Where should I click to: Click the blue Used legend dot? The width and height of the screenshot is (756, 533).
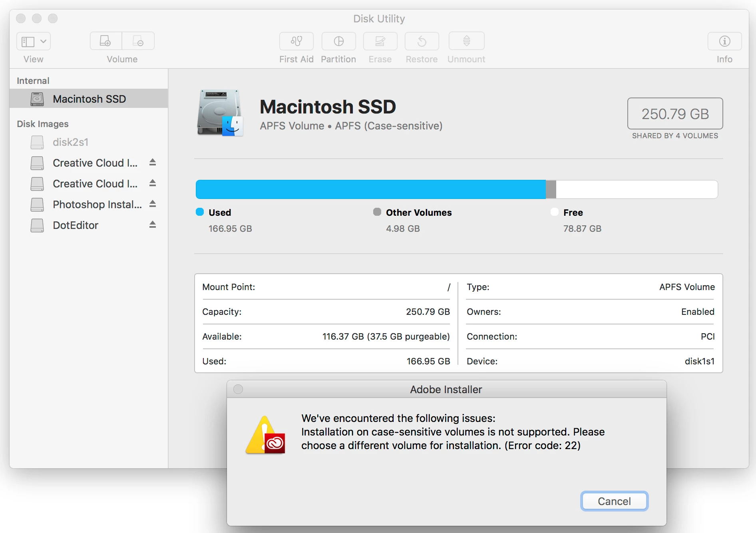(200, 212)
